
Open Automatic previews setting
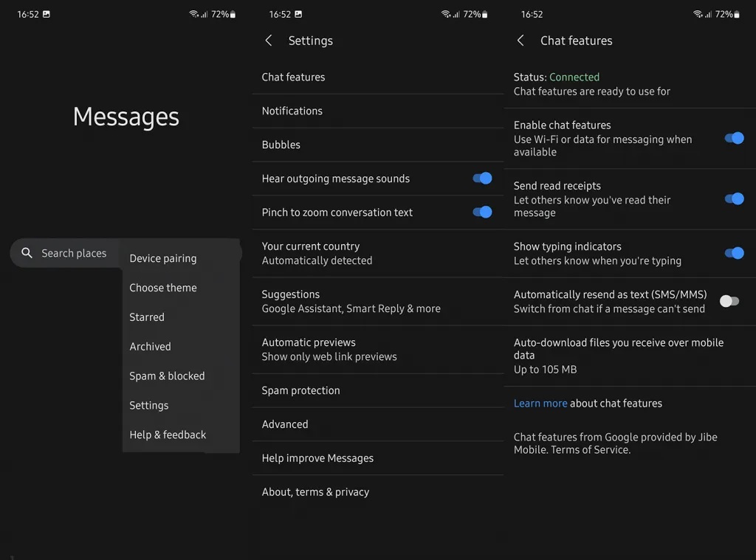(x=377, y=350)
